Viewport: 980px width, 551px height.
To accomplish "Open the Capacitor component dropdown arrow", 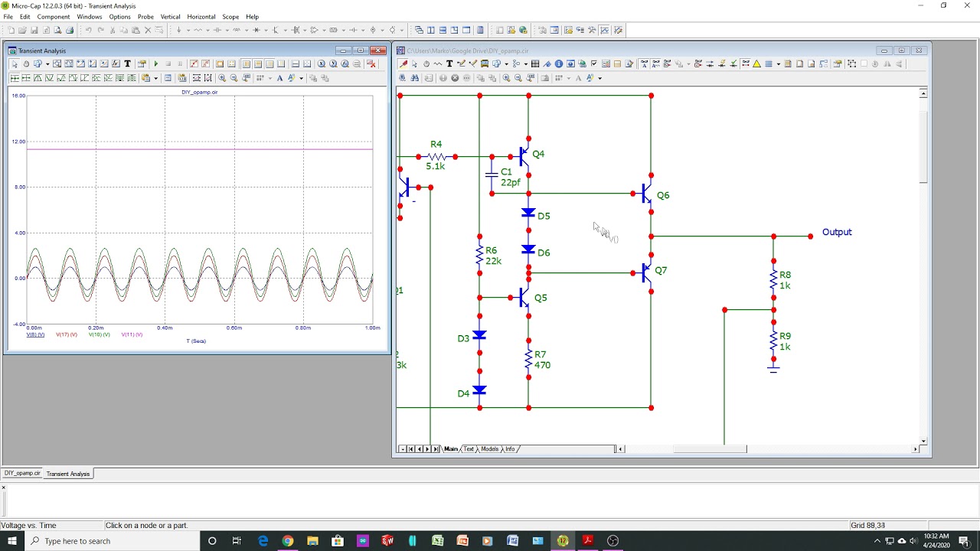I will click(x=227, y=30).
